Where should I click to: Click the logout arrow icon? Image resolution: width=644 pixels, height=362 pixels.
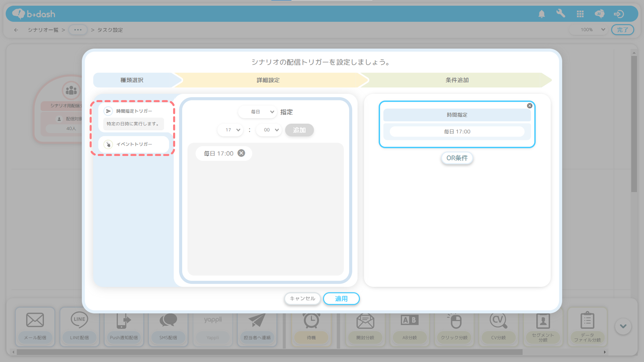click(619, 14)
